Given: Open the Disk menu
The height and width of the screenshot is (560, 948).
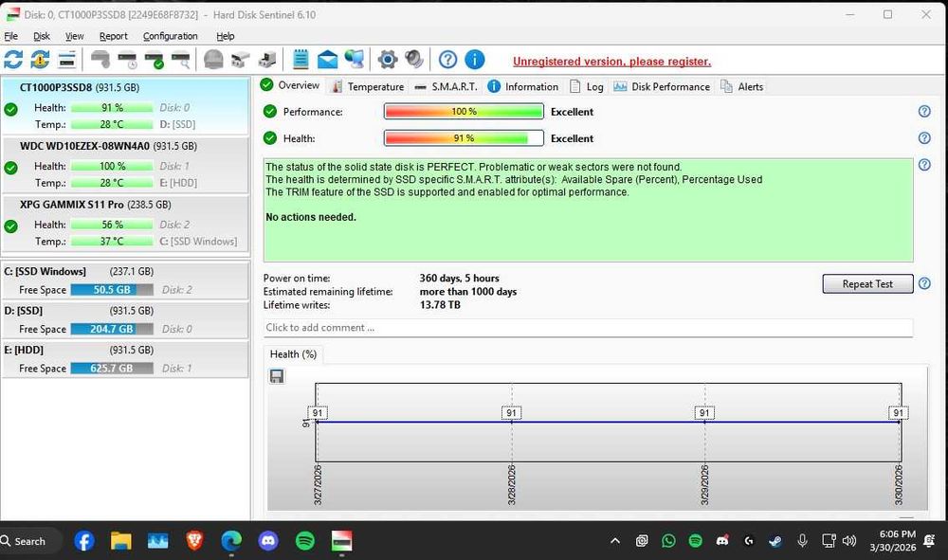Looking at the screenshot, I should coord(41,36).
